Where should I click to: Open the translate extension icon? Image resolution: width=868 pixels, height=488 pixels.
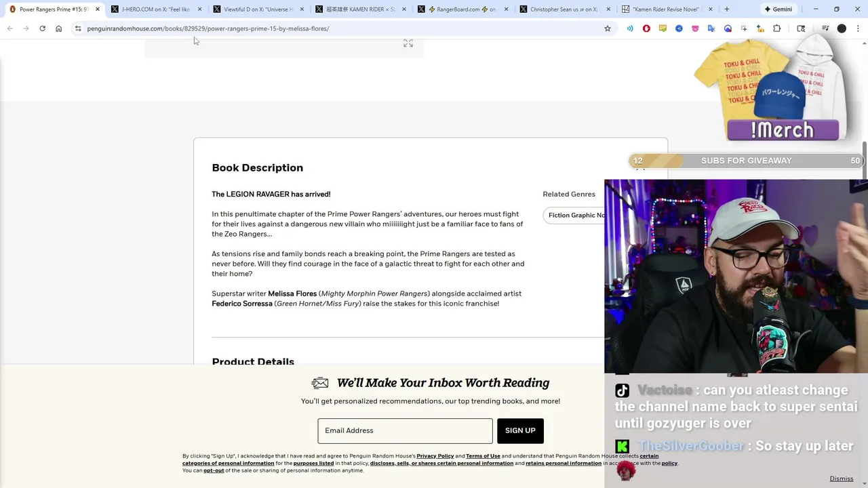point(711,28)
